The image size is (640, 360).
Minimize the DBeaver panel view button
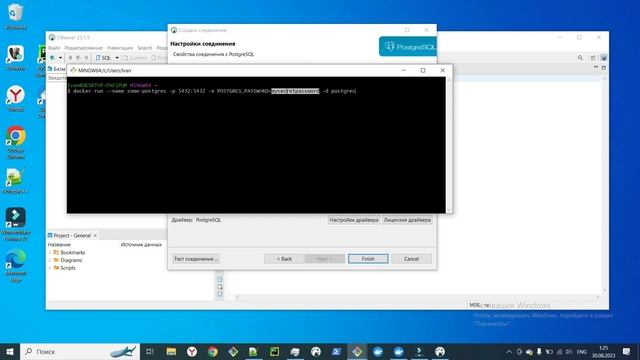coord(596,67)
